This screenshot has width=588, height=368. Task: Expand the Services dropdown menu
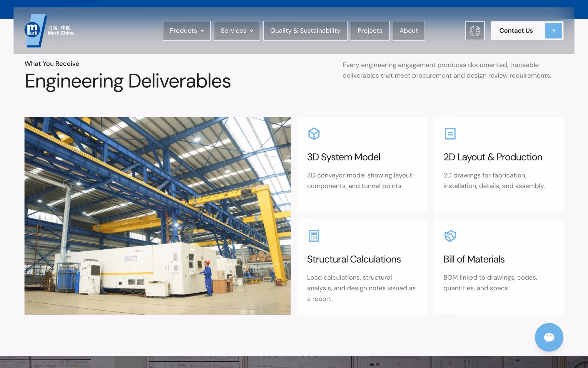237,31
